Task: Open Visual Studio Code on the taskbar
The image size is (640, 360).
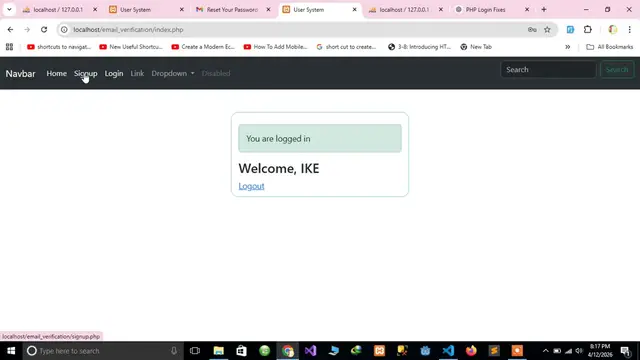Action: (x=448, y=351)
